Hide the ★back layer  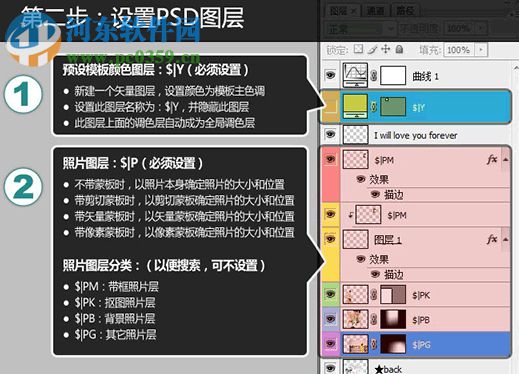[x=330, y=368]
